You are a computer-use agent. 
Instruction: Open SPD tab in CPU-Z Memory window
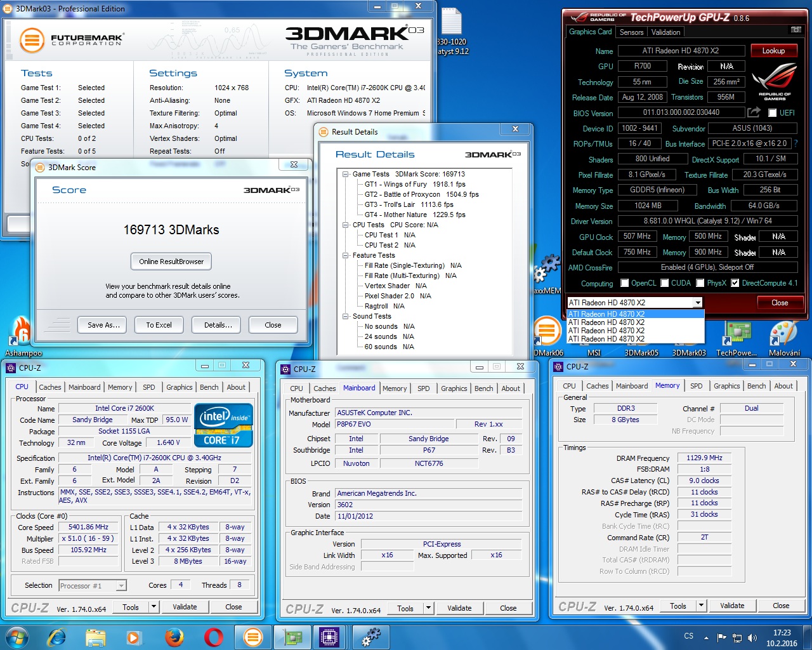pyautogui.click(x=696, y=386)
